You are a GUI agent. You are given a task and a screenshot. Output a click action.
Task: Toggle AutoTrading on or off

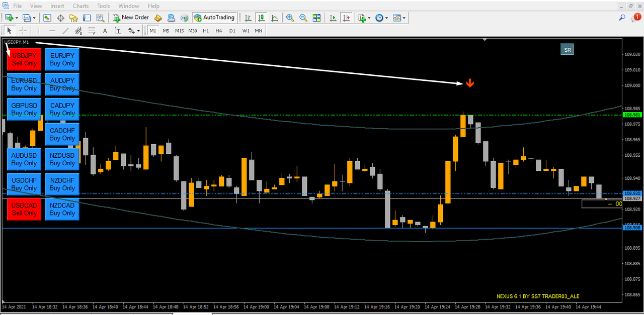tap(214, 18)
